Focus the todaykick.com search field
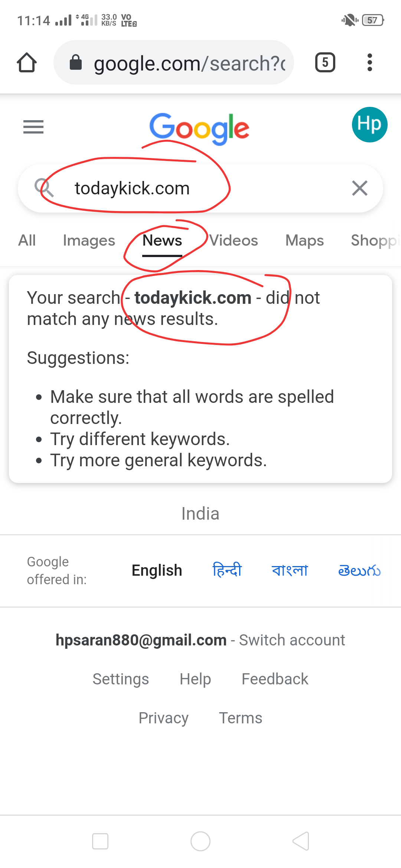 tap(200, 188)
